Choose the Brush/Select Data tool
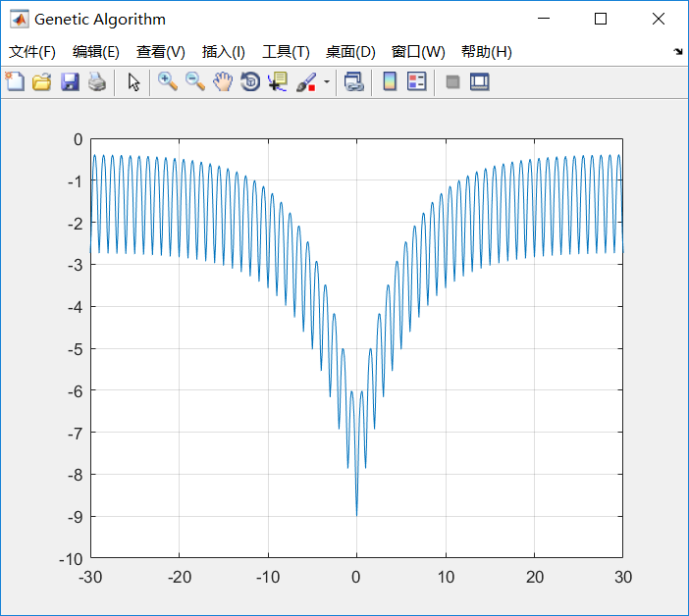 306,81
